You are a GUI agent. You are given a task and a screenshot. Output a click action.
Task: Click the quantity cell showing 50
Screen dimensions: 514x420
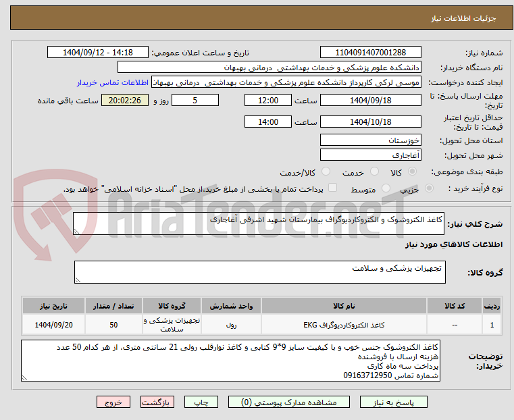113,325
